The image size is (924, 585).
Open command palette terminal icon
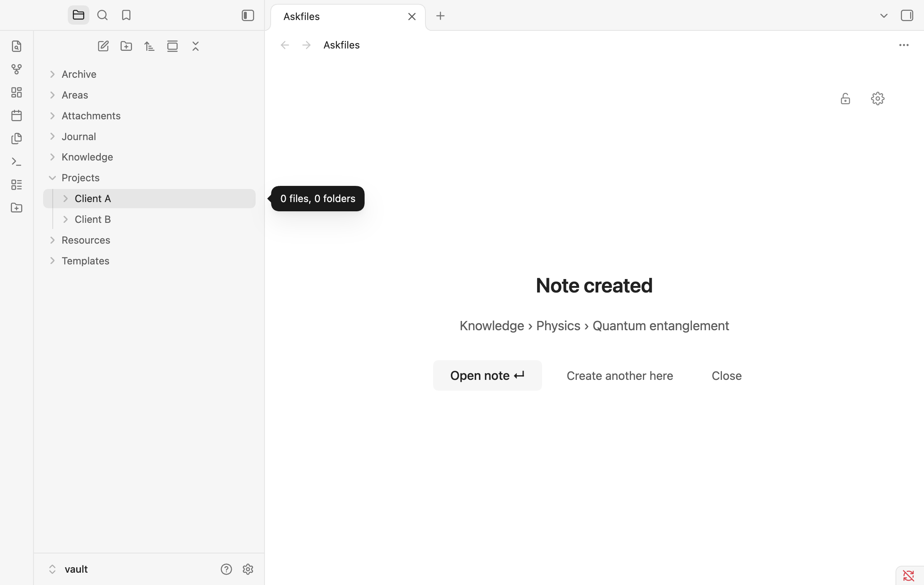(x=17, y=162)
